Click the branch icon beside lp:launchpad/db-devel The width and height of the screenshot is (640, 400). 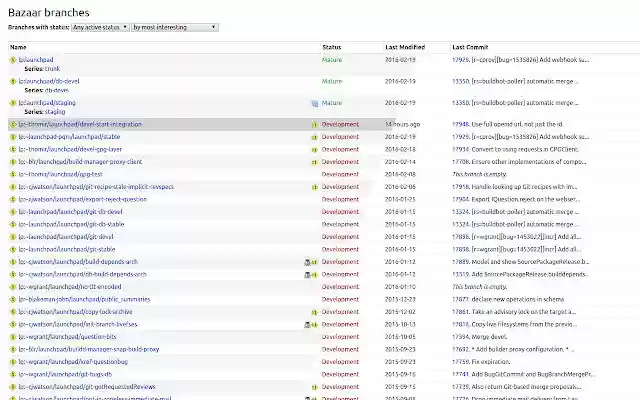click(13, 82)
